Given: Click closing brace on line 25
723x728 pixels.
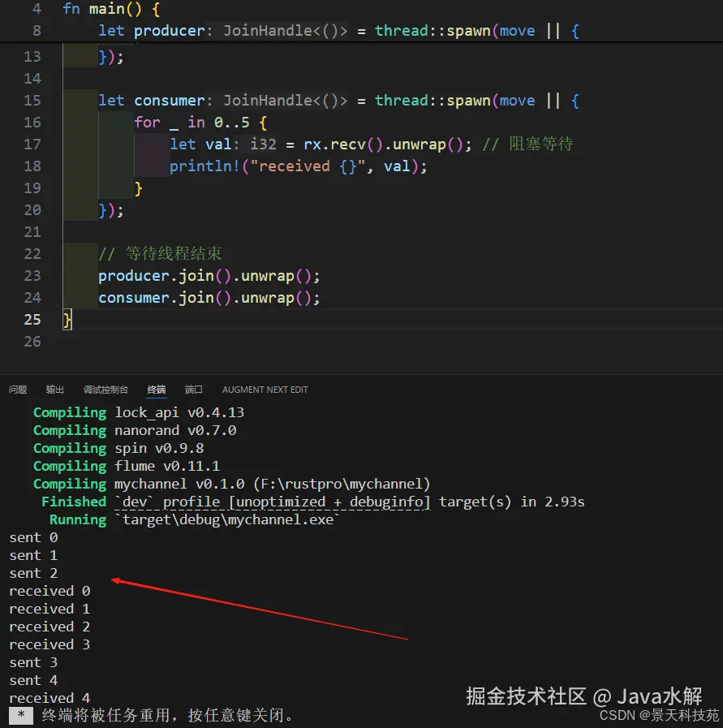Looking at the screenshot, I should click(x=67, y=320).
